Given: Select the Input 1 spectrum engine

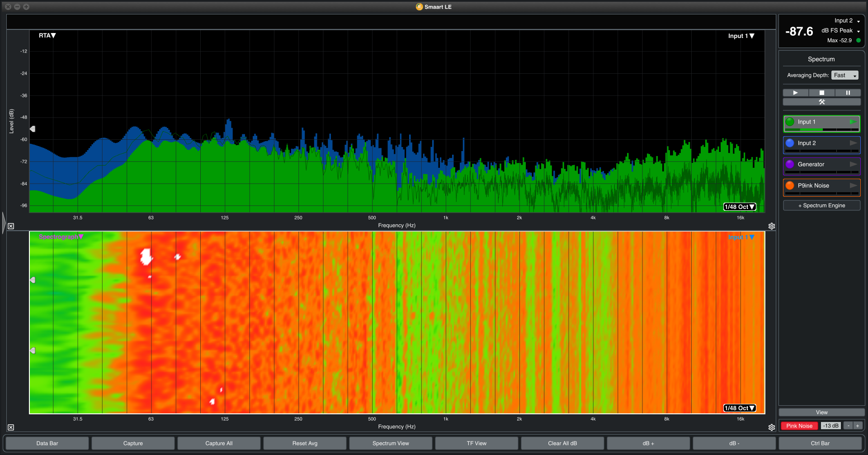Looking at the screenshot, I should coord(821,123).
